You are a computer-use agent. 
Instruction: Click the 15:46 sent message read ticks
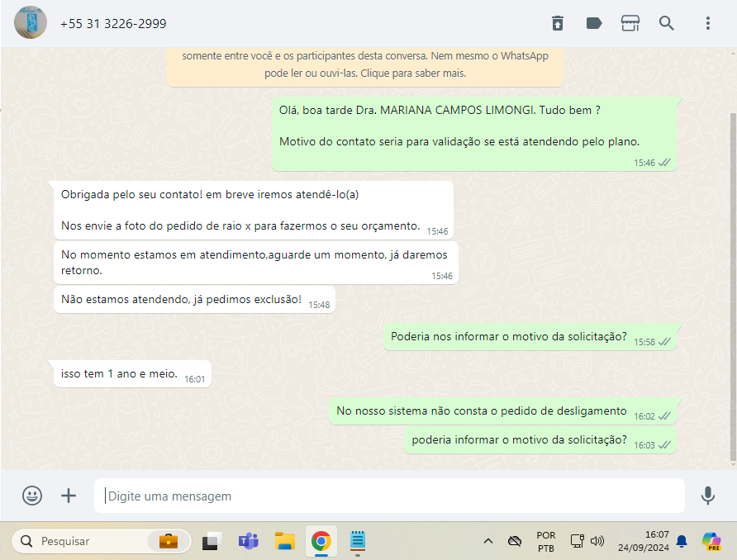pos(664,163)
